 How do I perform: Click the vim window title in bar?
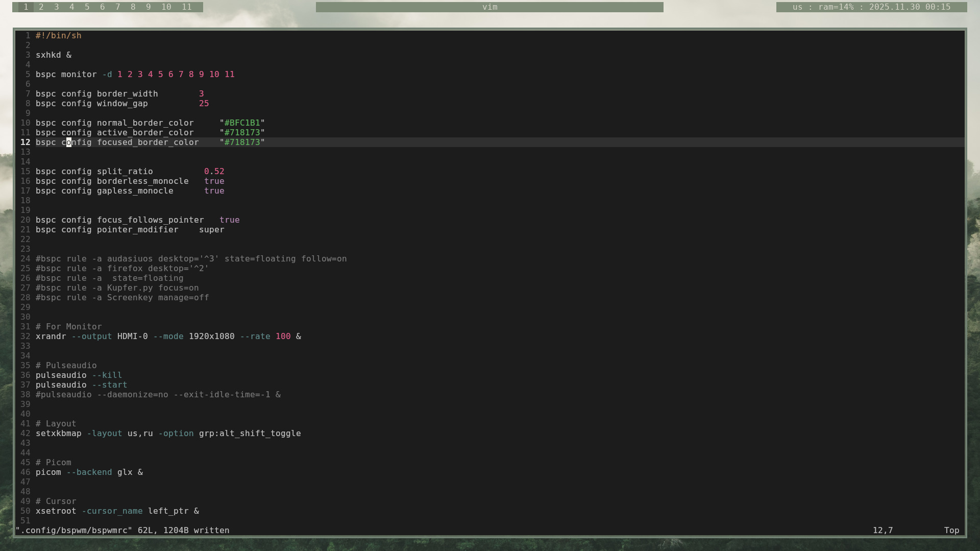tap(489, 7)
